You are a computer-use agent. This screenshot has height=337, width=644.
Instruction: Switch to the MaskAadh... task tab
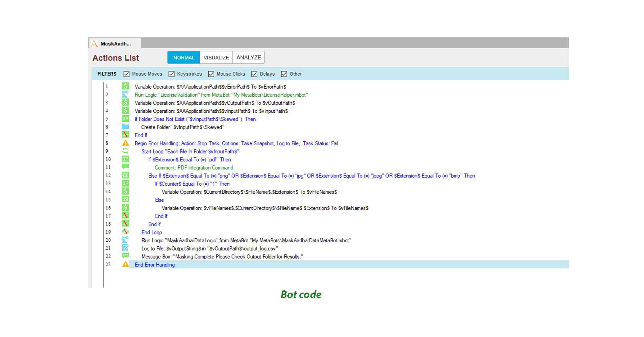(115, 44)
